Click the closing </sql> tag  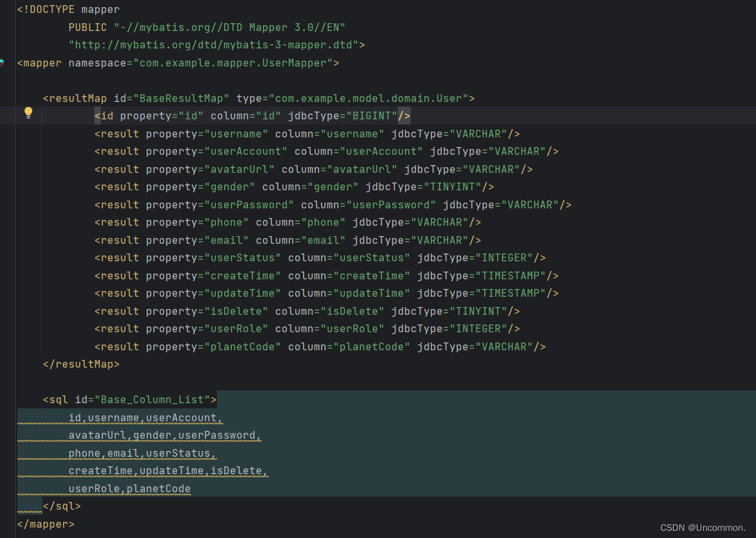pos(62,506)
